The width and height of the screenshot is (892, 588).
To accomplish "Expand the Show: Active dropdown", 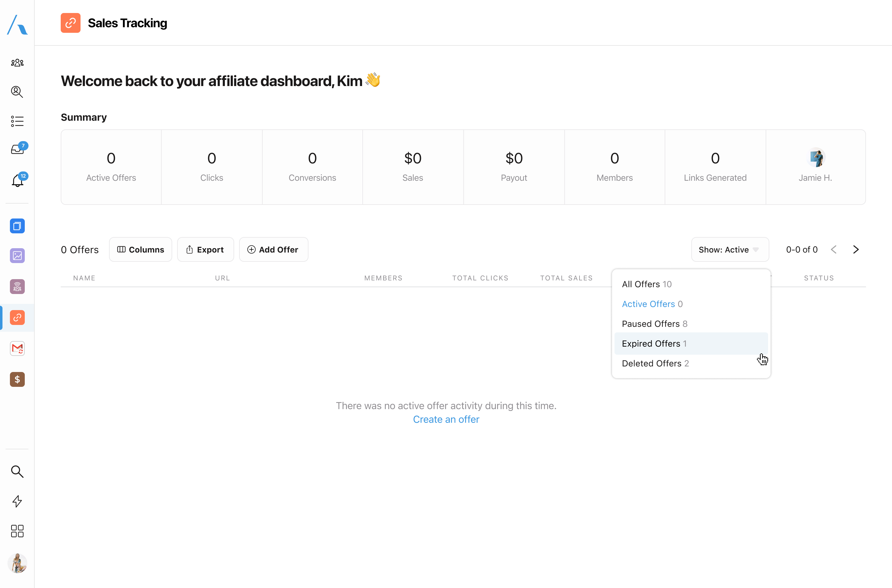I will click(729, 250).
